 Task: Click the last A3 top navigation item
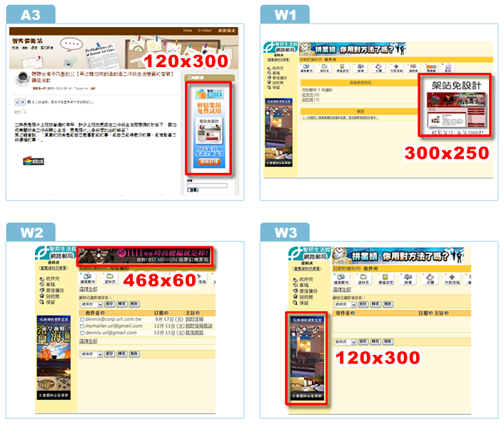(x=226, y=31)
